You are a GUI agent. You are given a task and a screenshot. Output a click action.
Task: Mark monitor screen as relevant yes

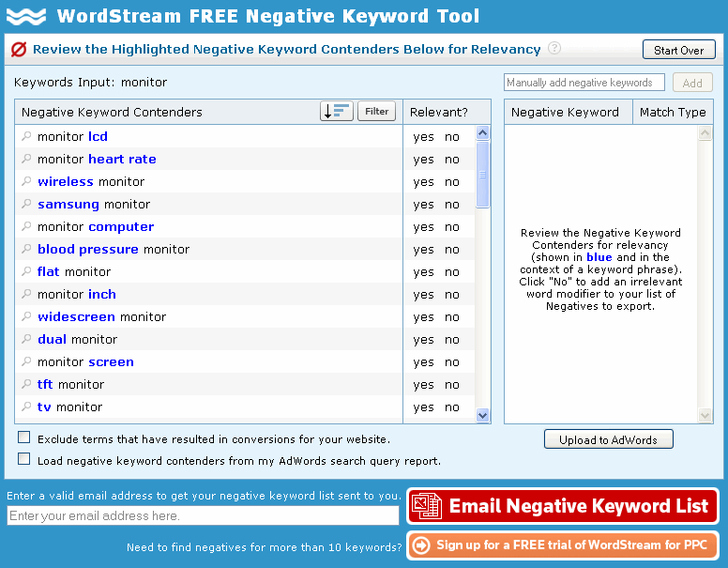tap(423, 362)
